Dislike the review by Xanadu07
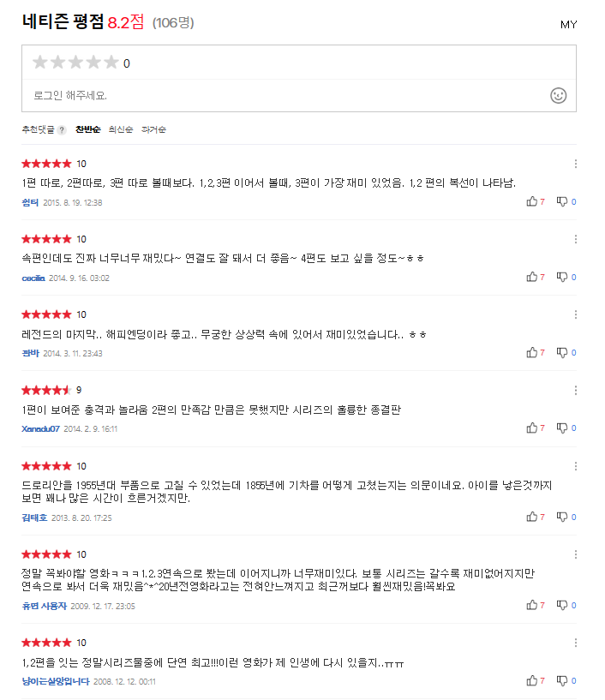This screenshot has width=605, height=700. [562, 428]
